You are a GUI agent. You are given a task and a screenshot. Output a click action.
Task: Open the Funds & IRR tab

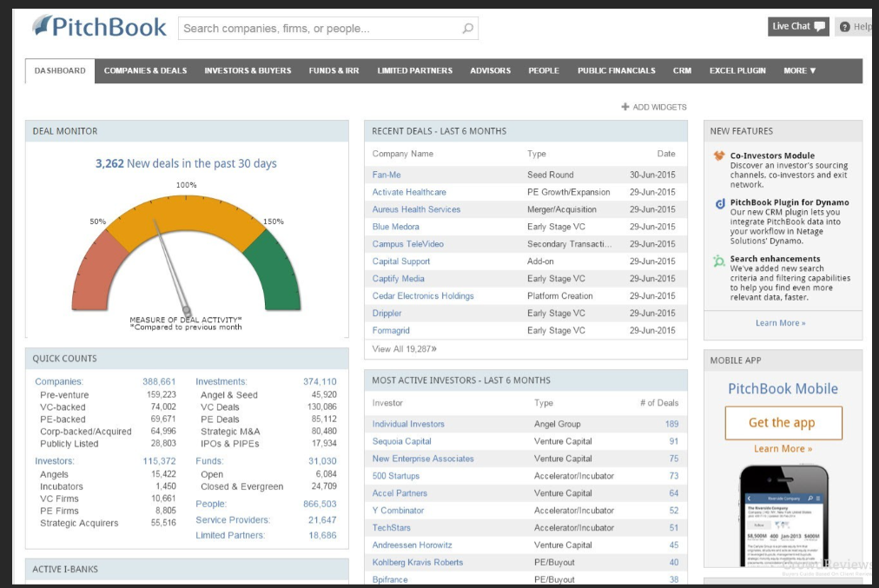point(334,70)
